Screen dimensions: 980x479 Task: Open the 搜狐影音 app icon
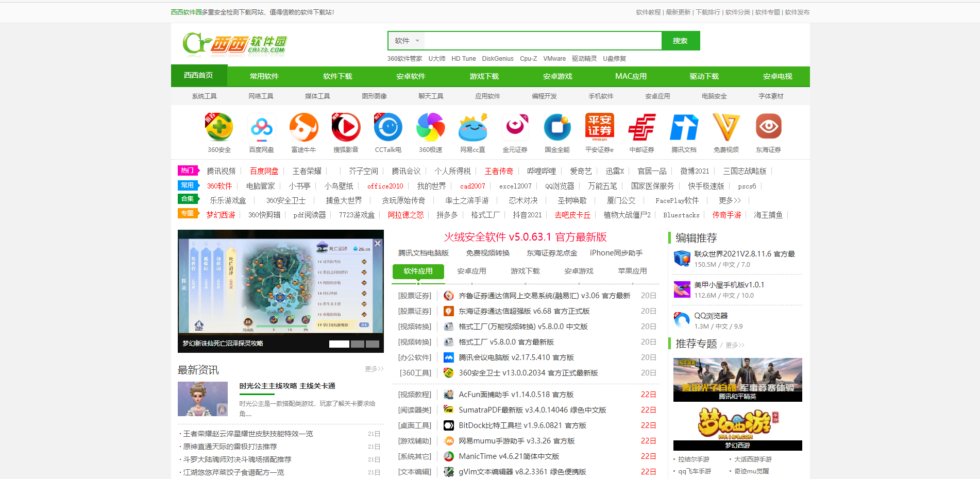coord(346,127)
